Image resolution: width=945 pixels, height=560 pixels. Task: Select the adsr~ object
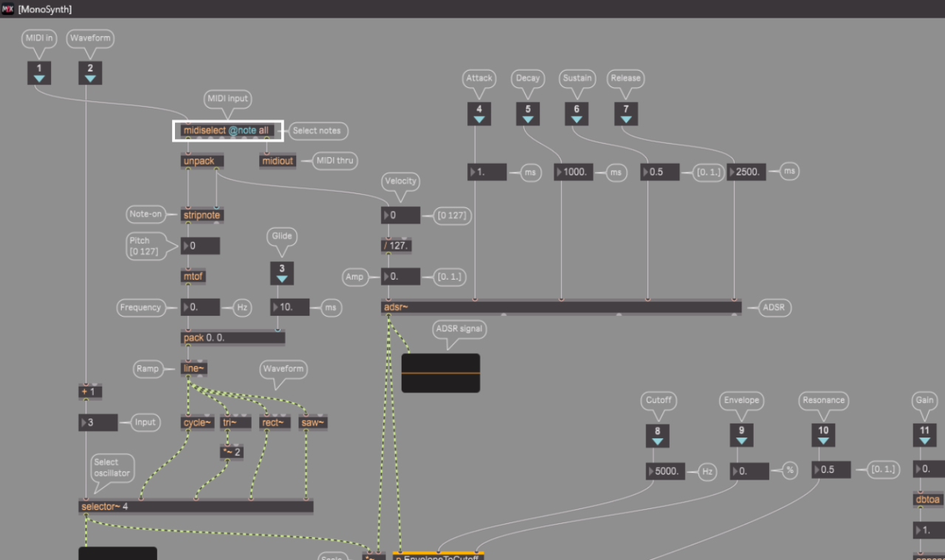click(x=562, y=307)
